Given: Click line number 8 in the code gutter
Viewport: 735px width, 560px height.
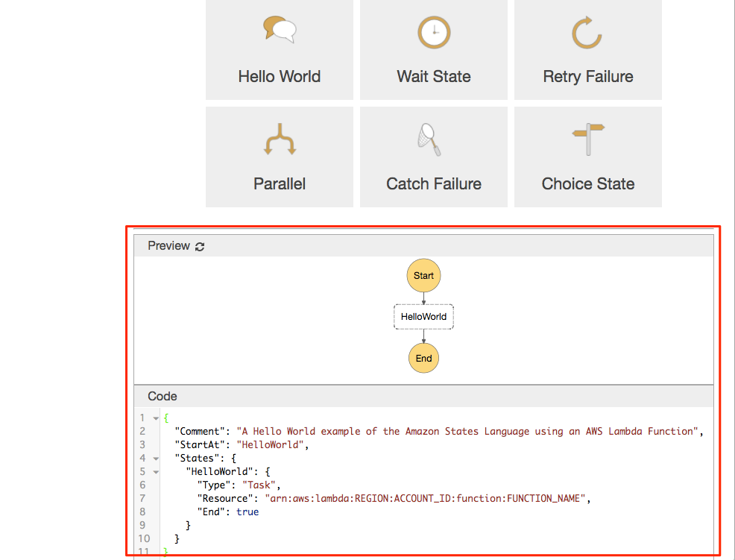Looking at the screenshot, I should [142, 512].
